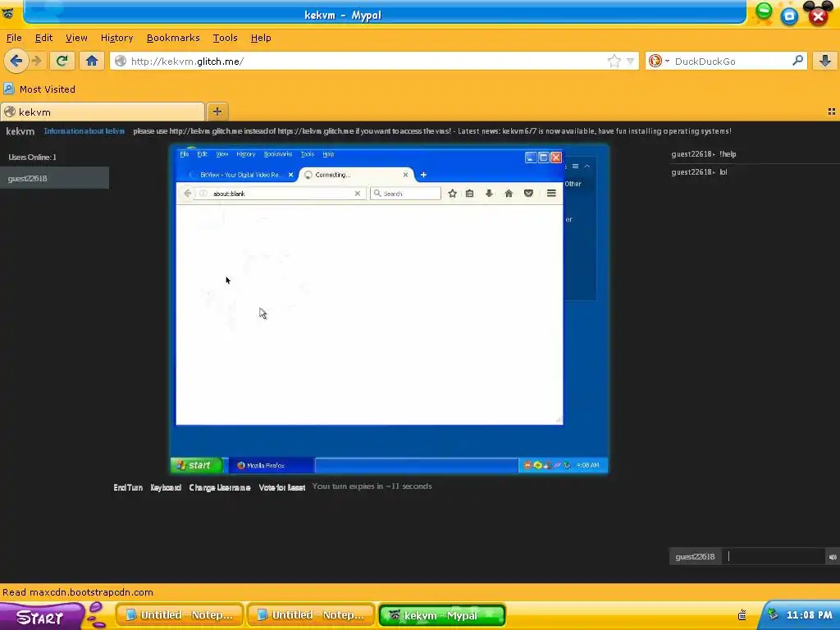Focus about:blank address bar in VM Firefox
The height and width of the screenshot is (630, 840).
coord(281,194)
